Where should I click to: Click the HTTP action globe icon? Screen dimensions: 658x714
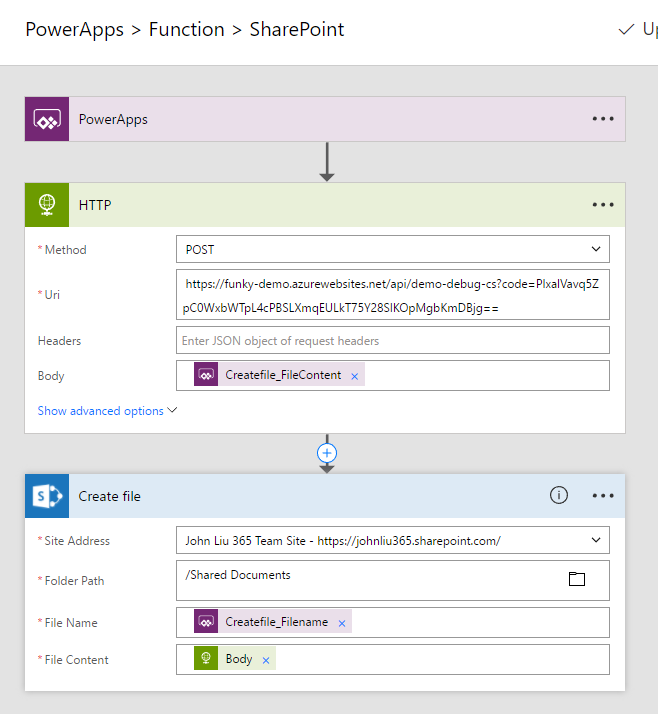point(47,205)
